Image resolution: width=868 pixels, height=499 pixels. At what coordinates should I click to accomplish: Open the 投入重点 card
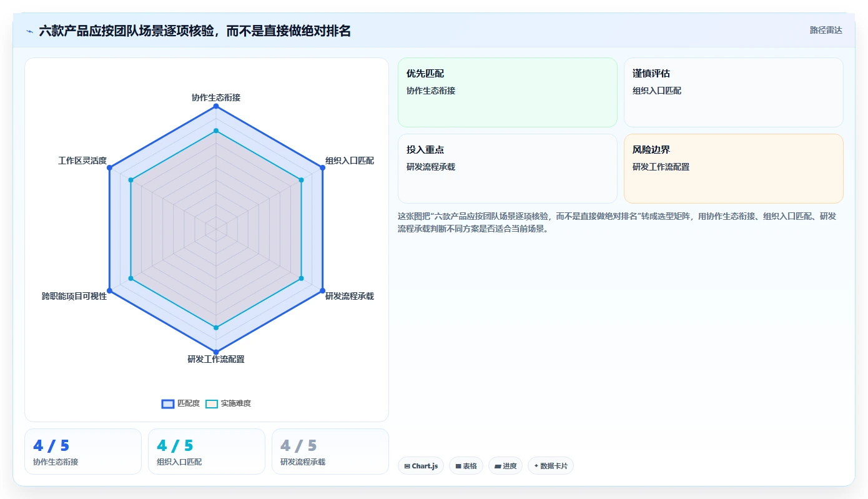click(508, 169)
